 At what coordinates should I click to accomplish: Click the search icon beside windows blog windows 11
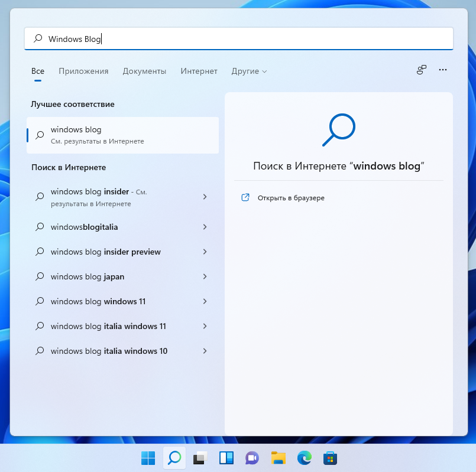tap(40, 301)
